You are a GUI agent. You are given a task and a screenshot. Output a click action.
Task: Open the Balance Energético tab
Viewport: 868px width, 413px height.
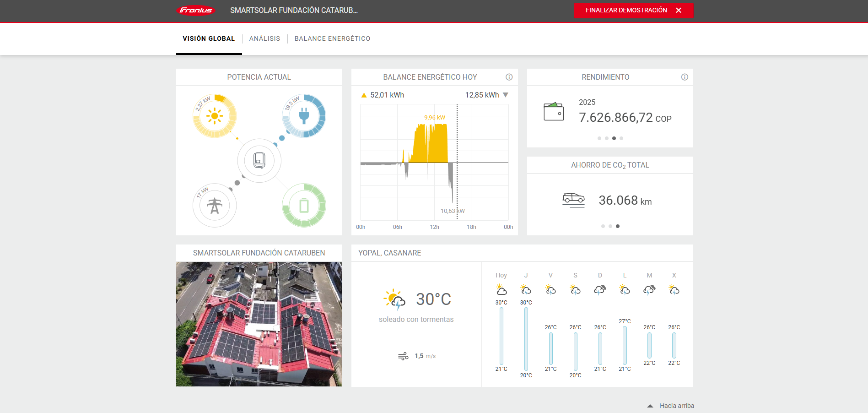click(332, 38)
